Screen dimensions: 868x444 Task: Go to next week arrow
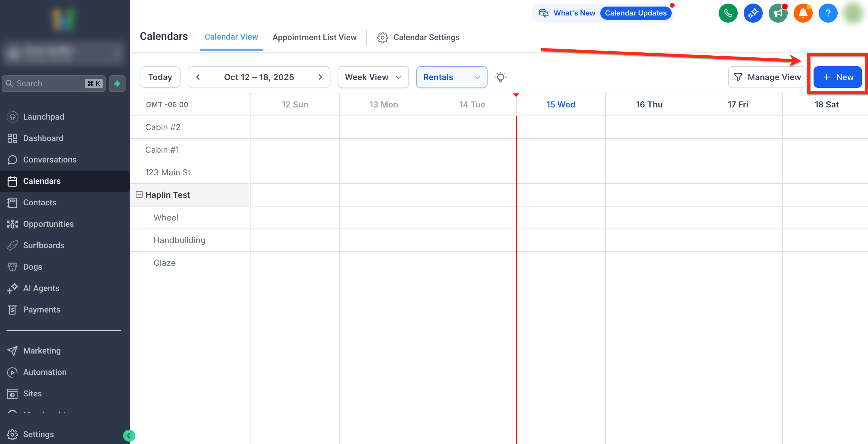[x=320, y=77]
